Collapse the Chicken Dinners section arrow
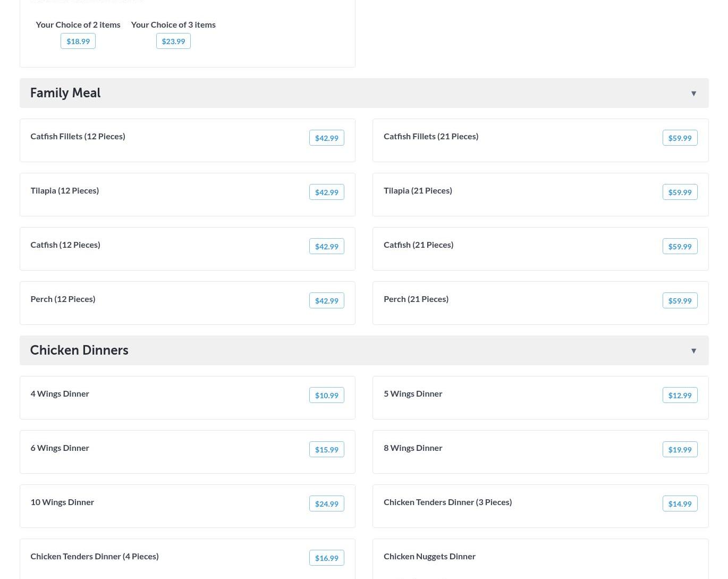 click(x=693, y=351)
